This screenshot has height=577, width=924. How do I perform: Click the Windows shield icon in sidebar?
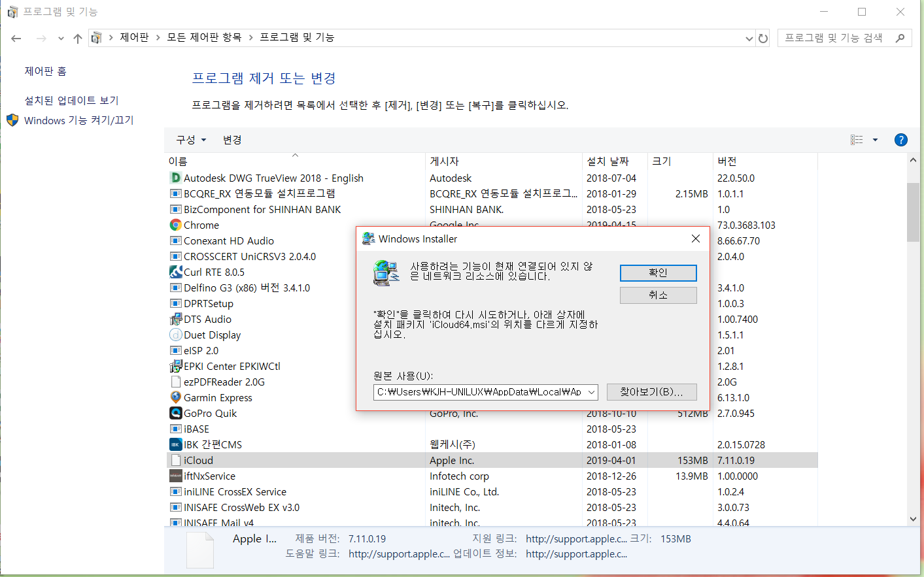coord(12,120)
